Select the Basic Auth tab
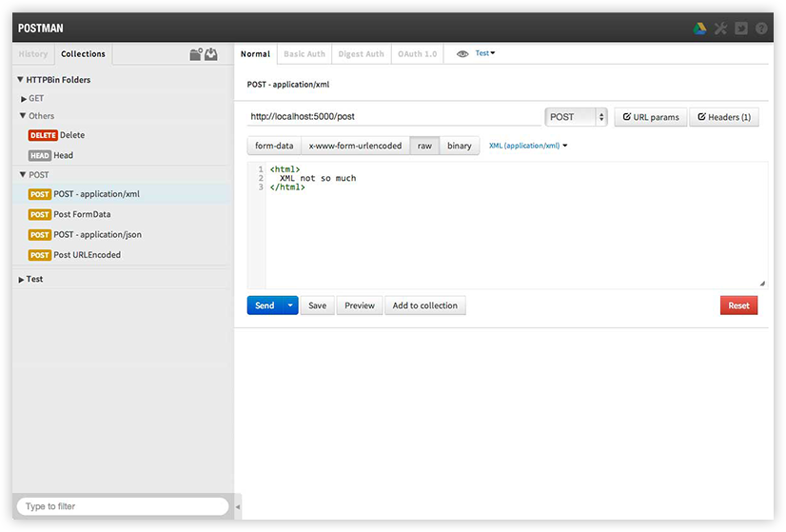The image size is (786, 532). click(305, 53)
